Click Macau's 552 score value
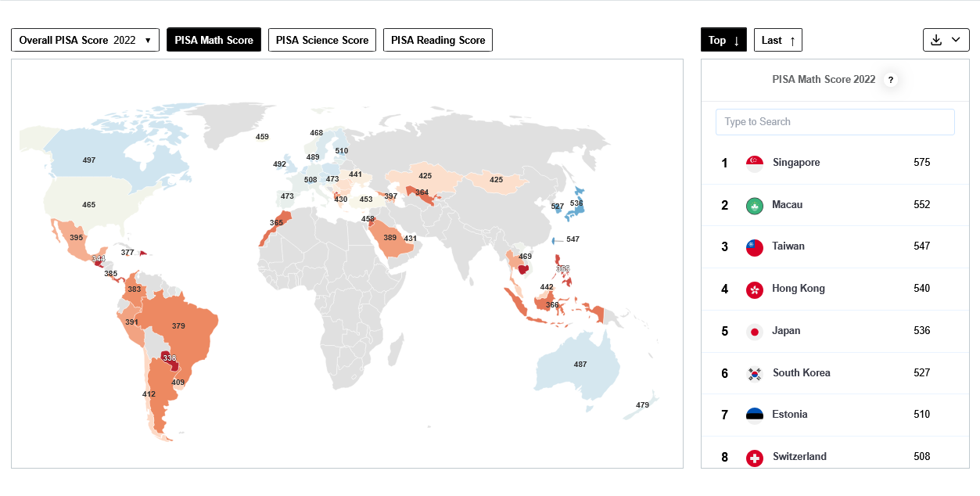980x496 pixels. click(922, 205)
